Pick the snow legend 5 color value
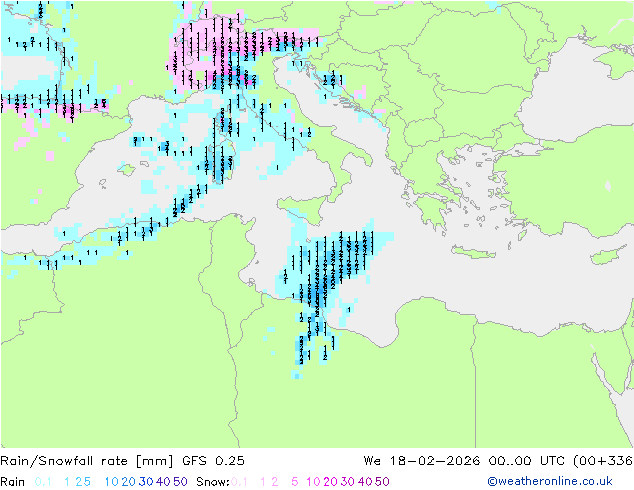This screenshot has width=634, height=490. [295, 482]
